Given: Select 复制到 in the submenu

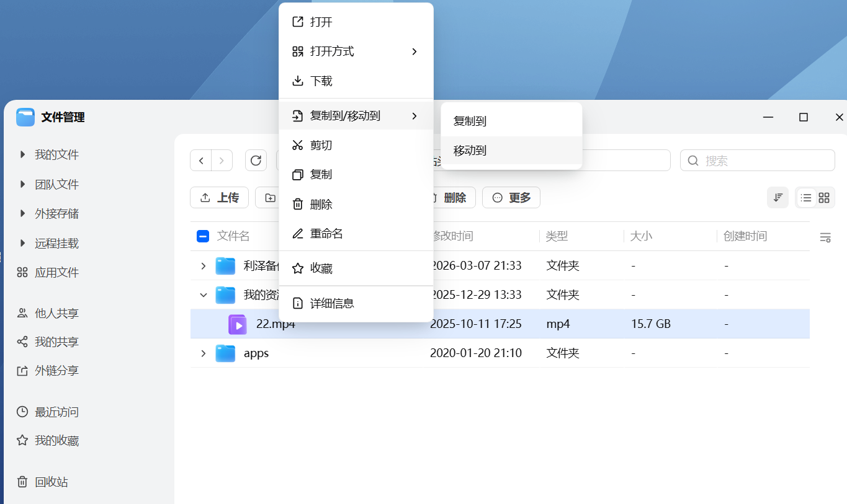Looking at the screenshot, I should pyautogui.click(x=511, y=121).
